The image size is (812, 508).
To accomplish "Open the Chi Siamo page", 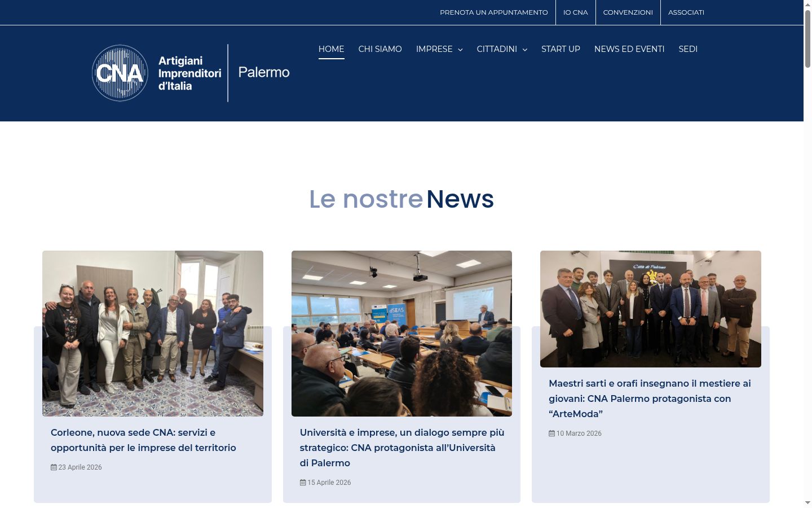I will [x=380, y=49].
